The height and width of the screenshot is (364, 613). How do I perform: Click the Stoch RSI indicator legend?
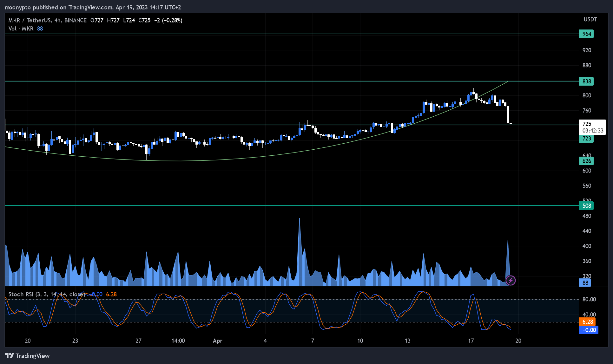click(x=47, y=294)
